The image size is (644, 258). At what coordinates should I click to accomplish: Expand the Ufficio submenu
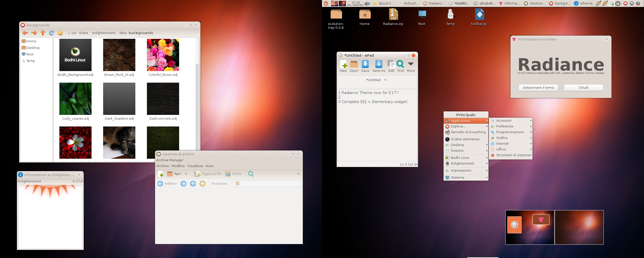pos(511,149)
